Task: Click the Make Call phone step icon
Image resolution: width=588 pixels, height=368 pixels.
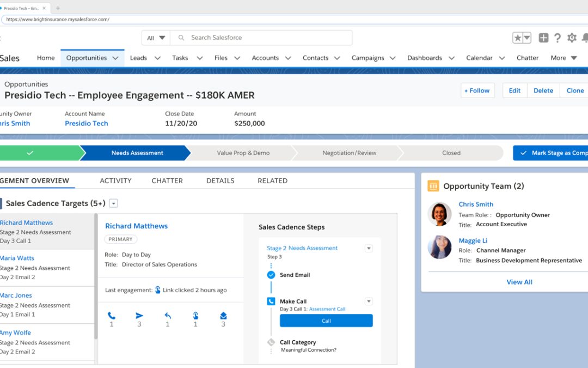Action: (271, 301)
